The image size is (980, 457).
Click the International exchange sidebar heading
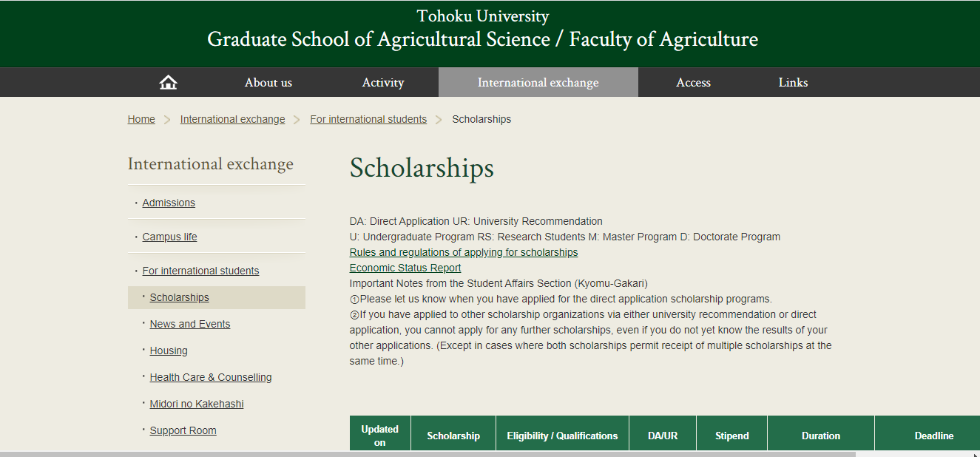(x=211, y=164)
